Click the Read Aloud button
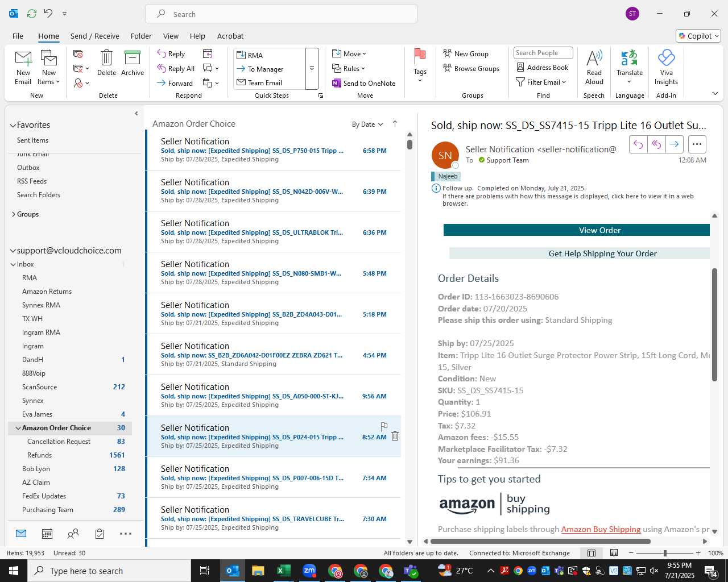 click(594, 67)
